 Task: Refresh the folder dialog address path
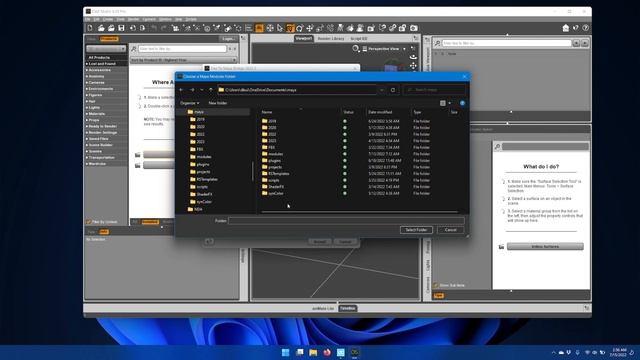(x=393, y=90)
